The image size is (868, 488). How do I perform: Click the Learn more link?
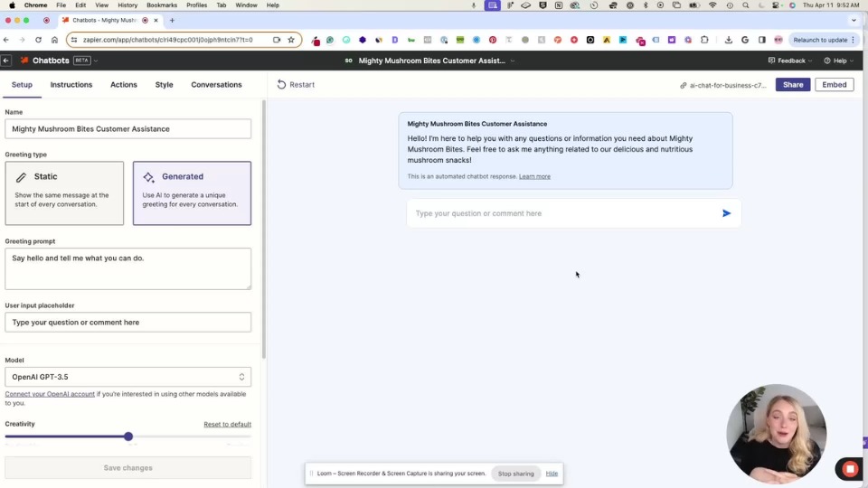pos(534,176)
